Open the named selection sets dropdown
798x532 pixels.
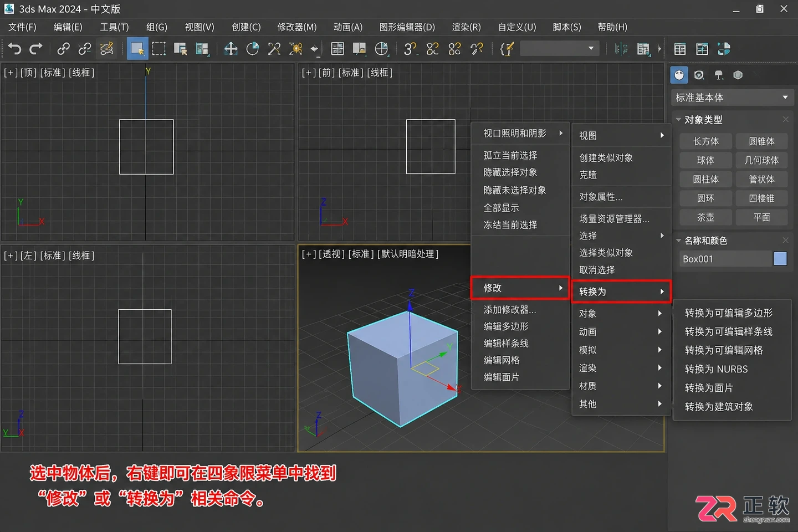559,49
